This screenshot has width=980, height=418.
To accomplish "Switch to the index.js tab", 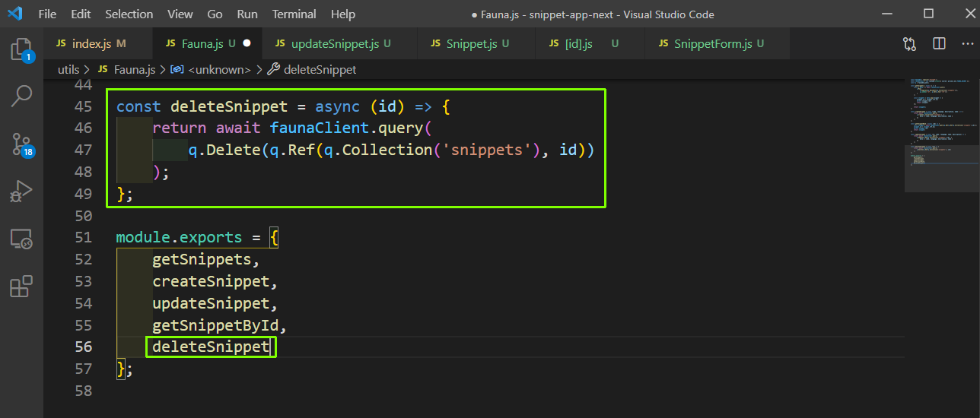I will click(x=99, y=44).
